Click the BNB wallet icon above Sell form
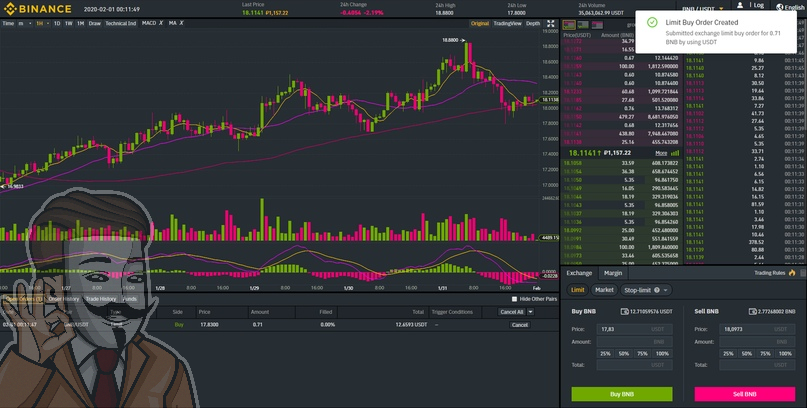 752,311
